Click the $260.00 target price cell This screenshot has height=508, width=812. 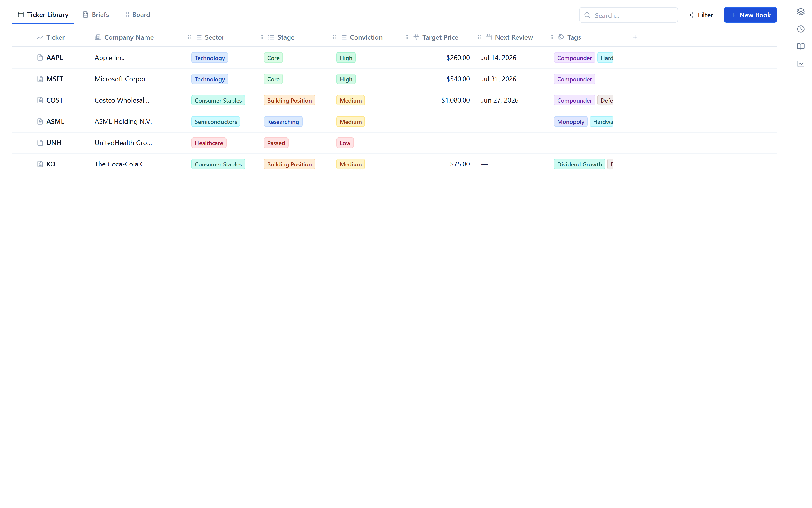(458, 58)
